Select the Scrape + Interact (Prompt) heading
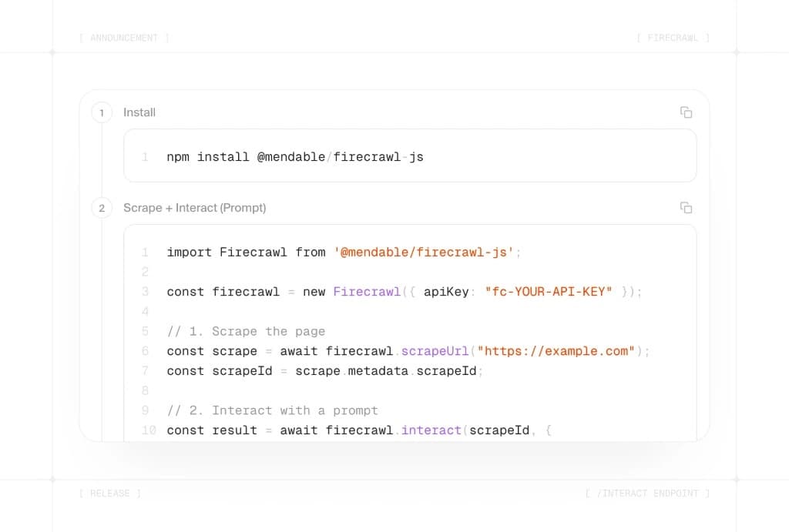Screen dimensions: 789x532 tap(194, 208)
